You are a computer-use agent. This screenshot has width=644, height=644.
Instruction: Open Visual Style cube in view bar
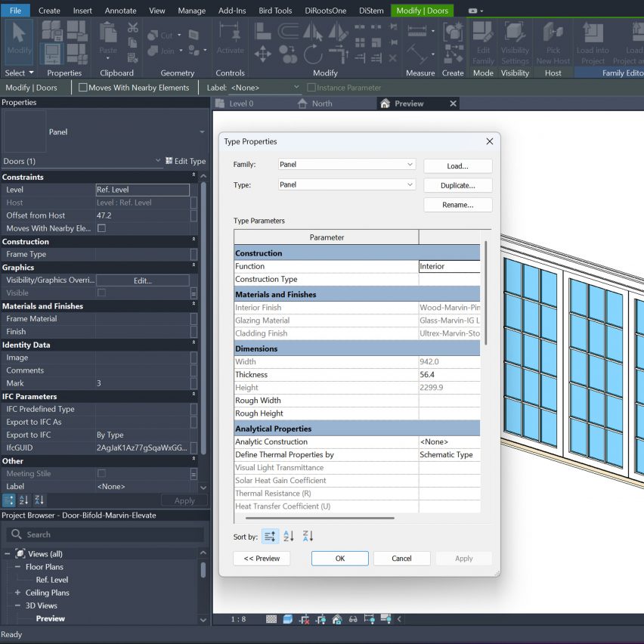tap(287, 619)
